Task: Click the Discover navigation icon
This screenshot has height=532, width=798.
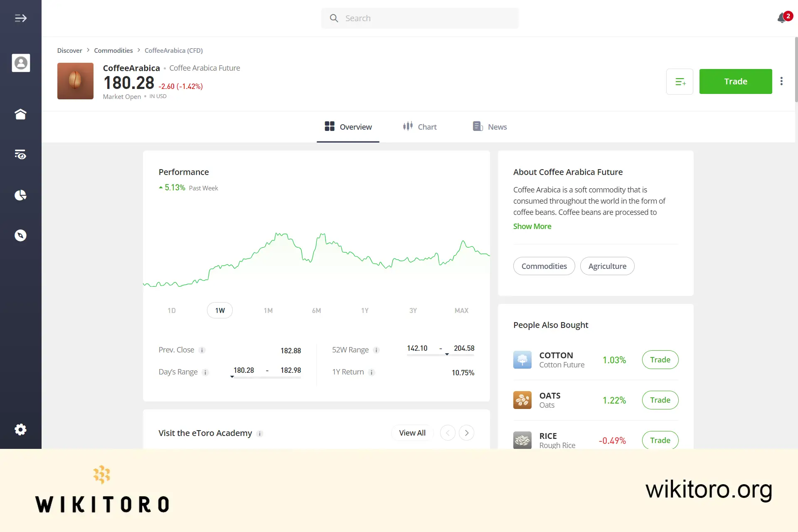Action: [x=20, y=236]
